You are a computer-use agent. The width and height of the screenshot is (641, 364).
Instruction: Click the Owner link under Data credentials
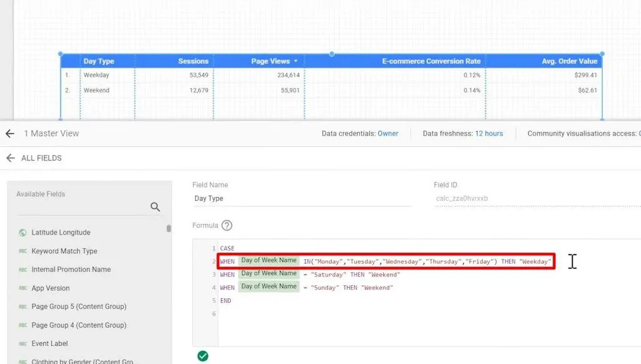388,133
